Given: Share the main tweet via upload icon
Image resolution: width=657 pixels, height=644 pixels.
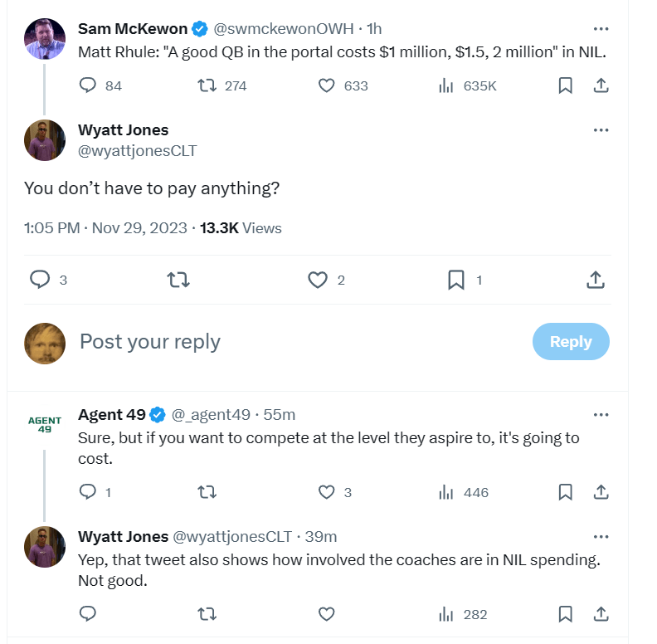Looking at the screenshot, I should click(595, 281).
